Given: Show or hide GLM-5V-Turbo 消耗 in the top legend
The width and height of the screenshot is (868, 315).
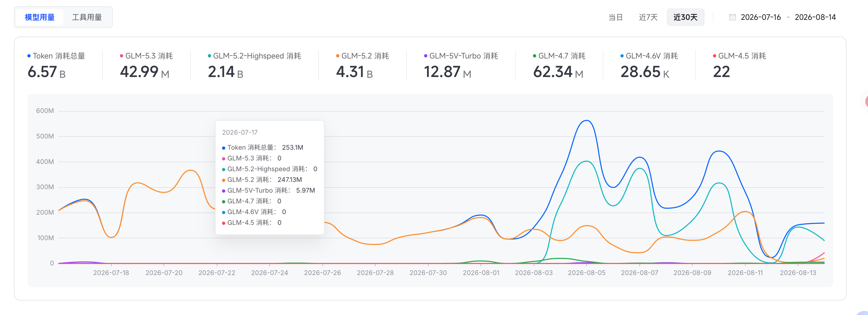Looking at the screenshot, I should tap(461, 56).
